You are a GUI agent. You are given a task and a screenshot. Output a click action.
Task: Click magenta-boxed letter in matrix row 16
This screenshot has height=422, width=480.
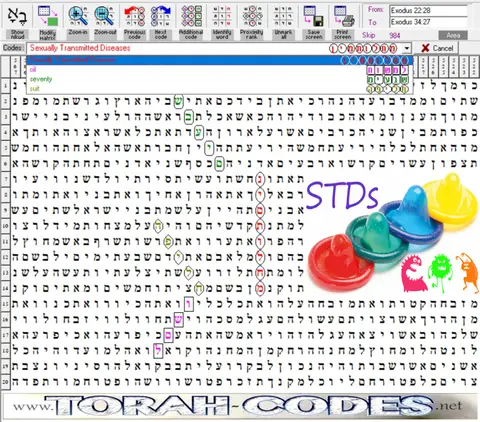(179, 319)
